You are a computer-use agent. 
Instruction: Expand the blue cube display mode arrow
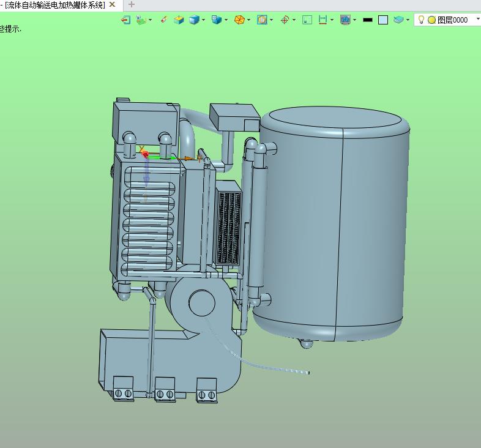tap(204, 20)
